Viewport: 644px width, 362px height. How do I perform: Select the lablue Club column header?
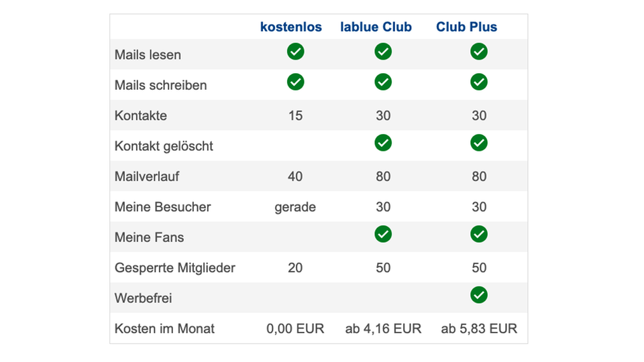(376, 27)
